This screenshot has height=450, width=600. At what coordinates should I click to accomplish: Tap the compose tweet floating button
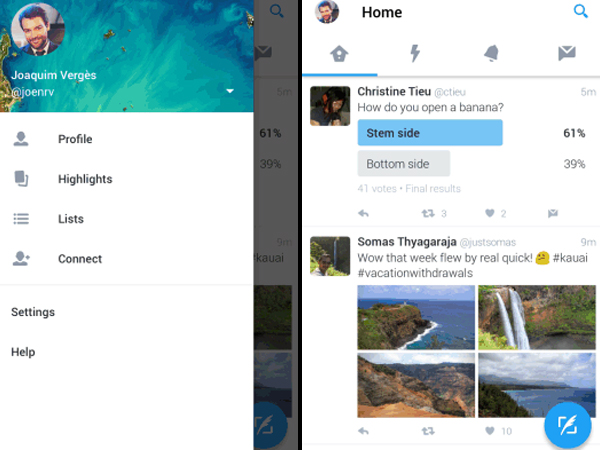tap(567, 425)
